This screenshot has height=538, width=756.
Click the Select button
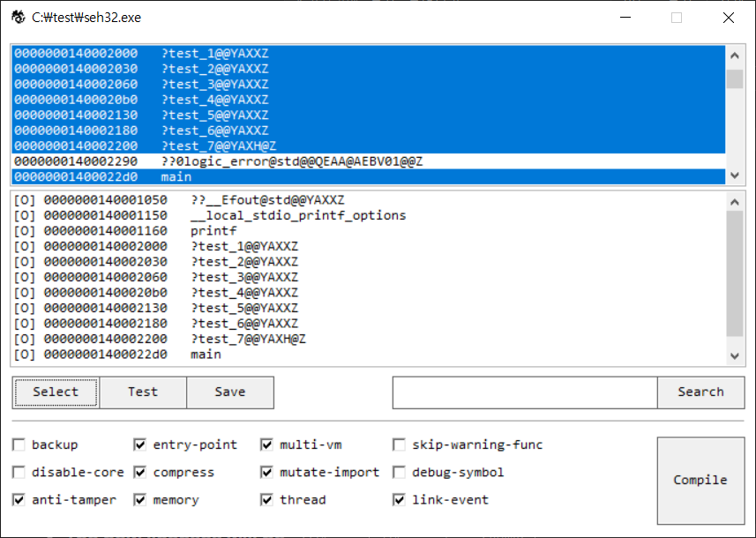(56, 392)
